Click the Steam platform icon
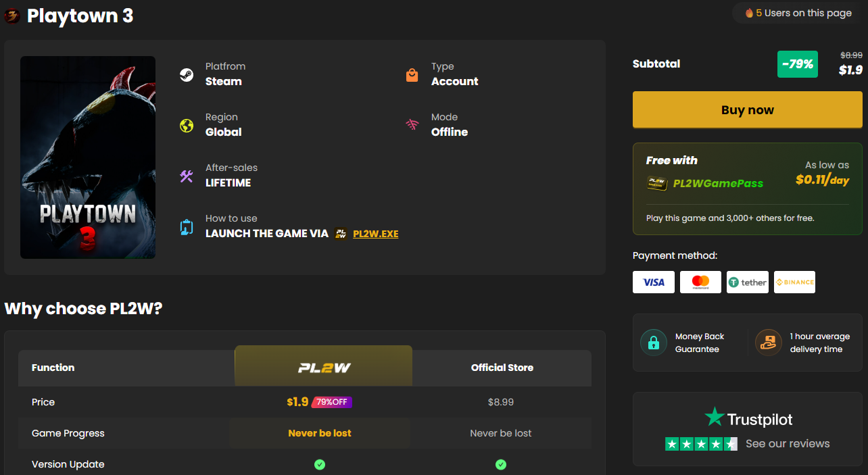This screenshot has width=868, height=475. [x=187, y=74]
